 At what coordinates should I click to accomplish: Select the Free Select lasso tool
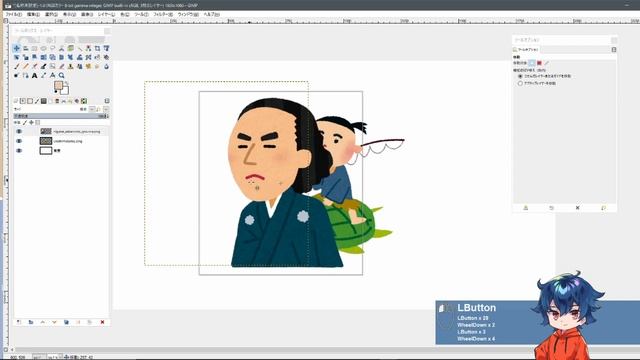click(x=53, y=49)
